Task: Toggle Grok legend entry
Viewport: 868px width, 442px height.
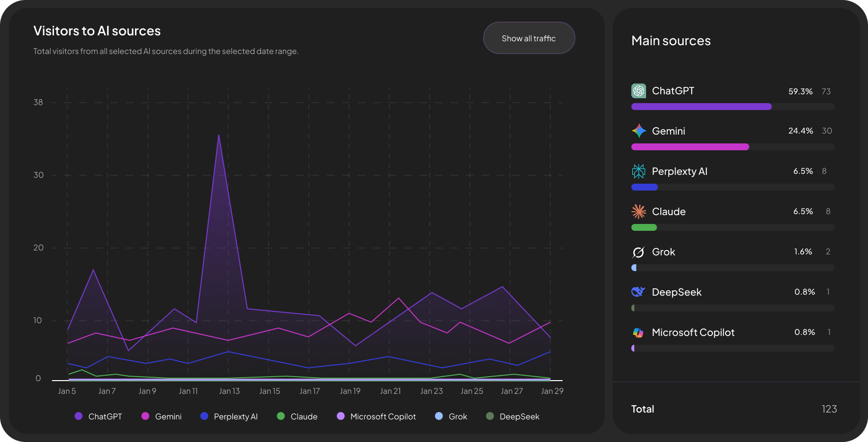Action: tap(451, 416)
